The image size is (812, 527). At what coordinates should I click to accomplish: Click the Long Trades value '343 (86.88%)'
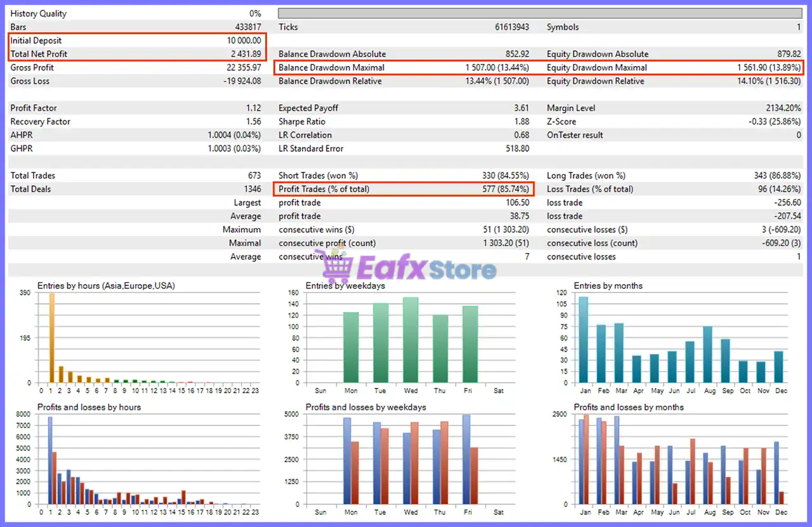(777, 176)
